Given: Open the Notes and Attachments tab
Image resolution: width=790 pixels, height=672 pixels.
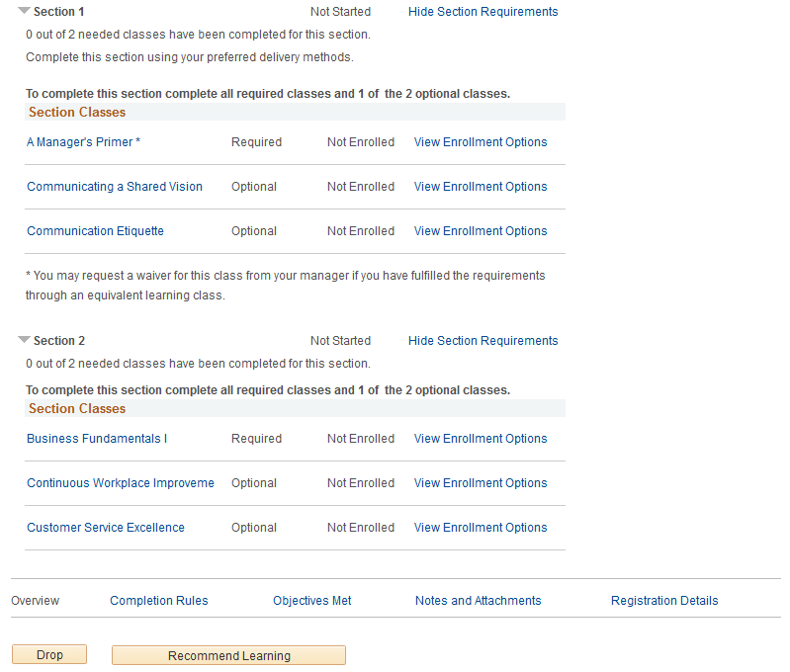Looking at the screenshot, I should point(478,601).
